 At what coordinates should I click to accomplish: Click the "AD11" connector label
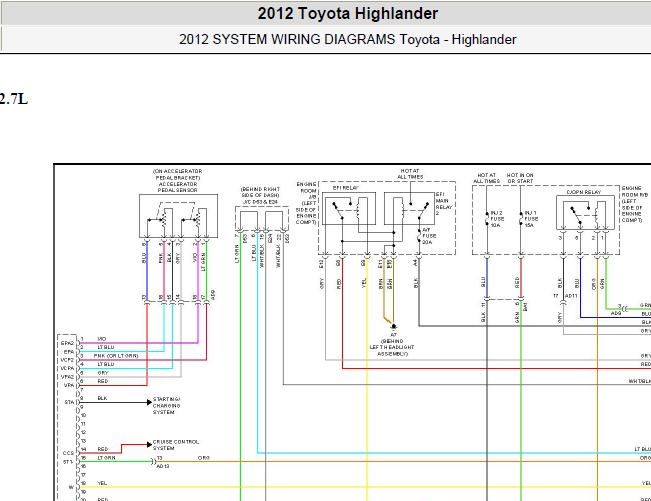pyautogui.click(x=571, y=296)
